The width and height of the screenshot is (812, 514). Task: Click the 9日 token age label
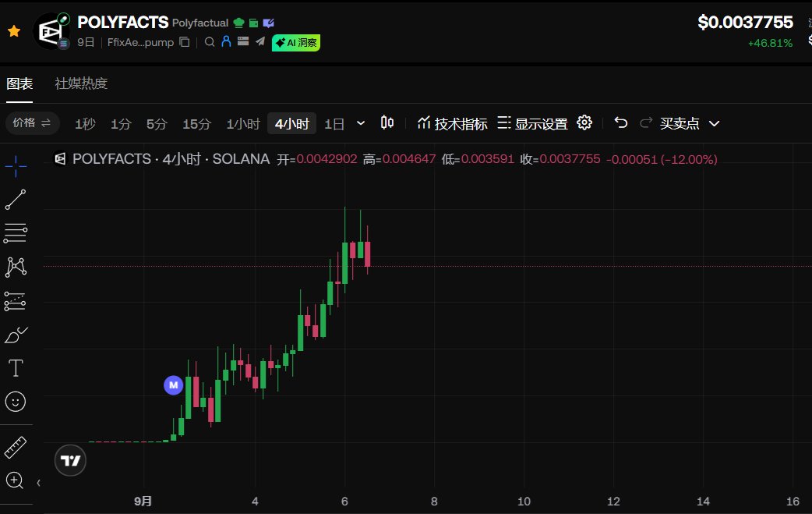point(86,42)
